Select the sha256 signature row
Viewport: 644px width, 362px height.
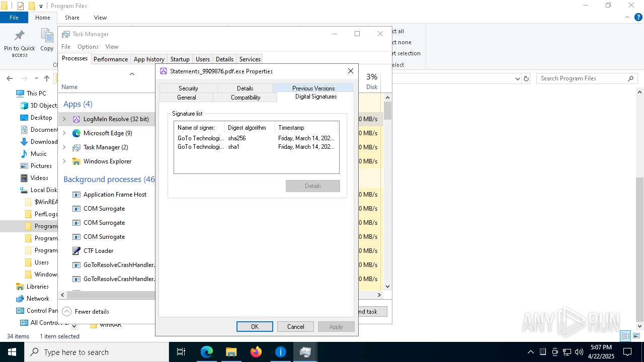[256, 138]
